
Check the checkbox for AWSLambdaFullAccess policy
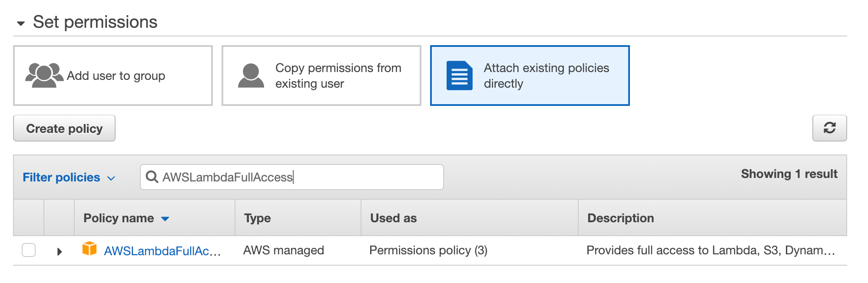[x=29, y=250]
